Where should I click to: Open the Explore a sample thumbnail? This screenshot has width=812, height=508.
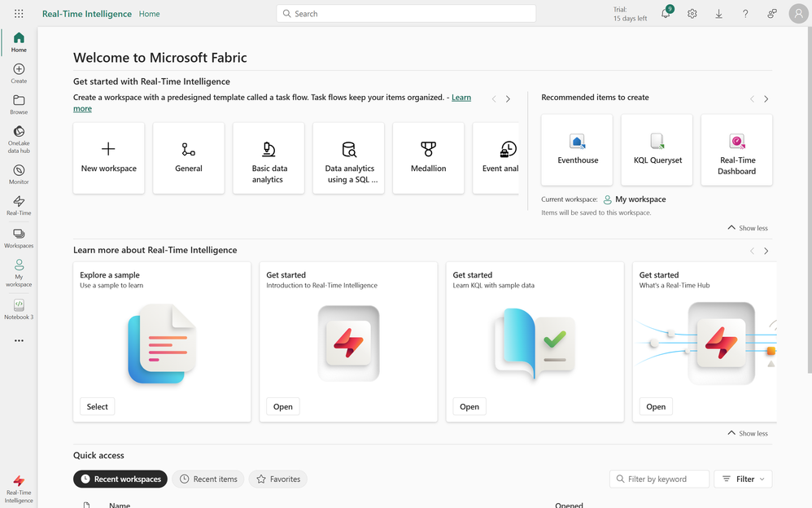click(x=162, y=344)
